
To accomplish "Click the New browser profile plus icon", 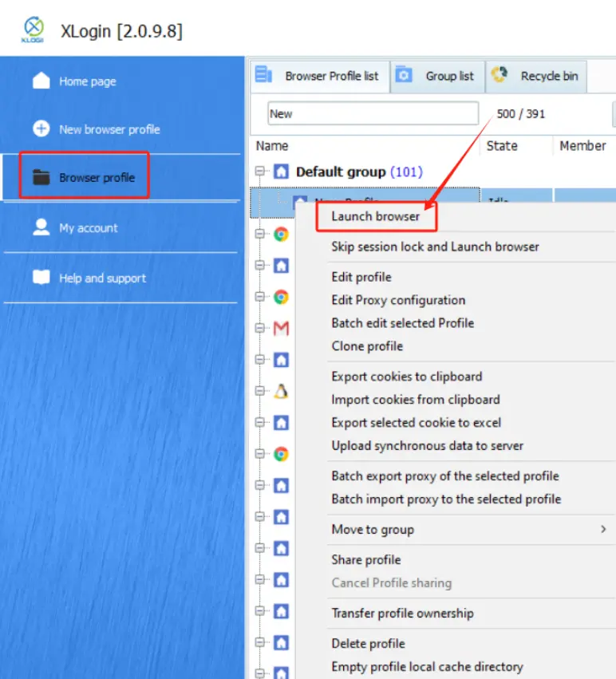I will point(41,128).
